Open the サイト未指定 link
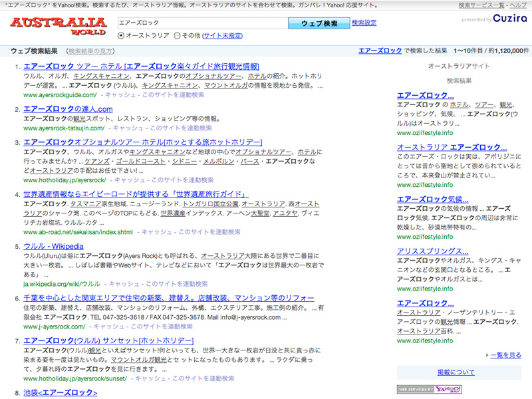This screenshot has height=399, width=532. [x=223, y=36]
